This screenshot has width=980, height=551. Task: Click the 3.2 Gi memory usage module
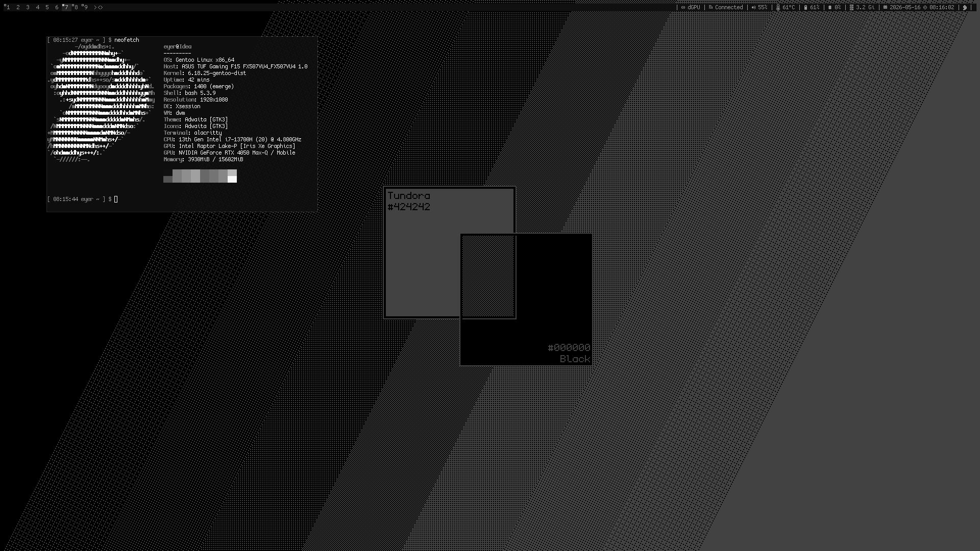click(x=862, y=7)
